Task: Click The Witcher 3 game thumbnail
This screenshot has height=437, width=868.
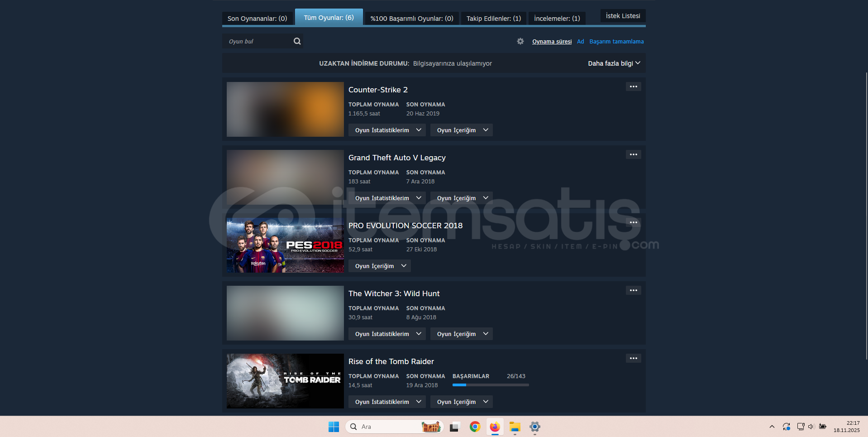Action: (x=285, y=313)
